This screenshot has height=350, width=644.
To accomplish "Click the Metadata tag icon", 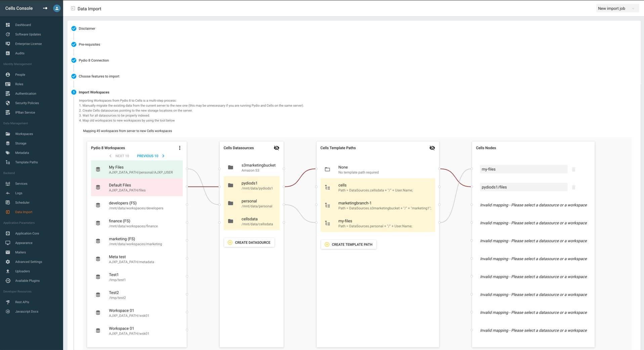I will [x=8, y=153].
